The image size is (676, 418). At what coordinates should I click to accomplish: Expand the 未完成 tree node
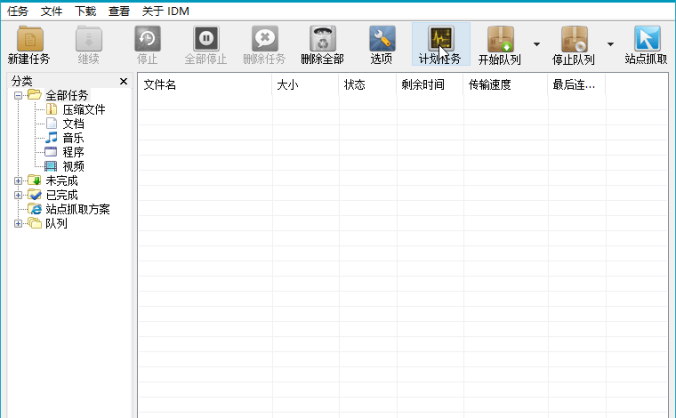[x=18, y=181]
